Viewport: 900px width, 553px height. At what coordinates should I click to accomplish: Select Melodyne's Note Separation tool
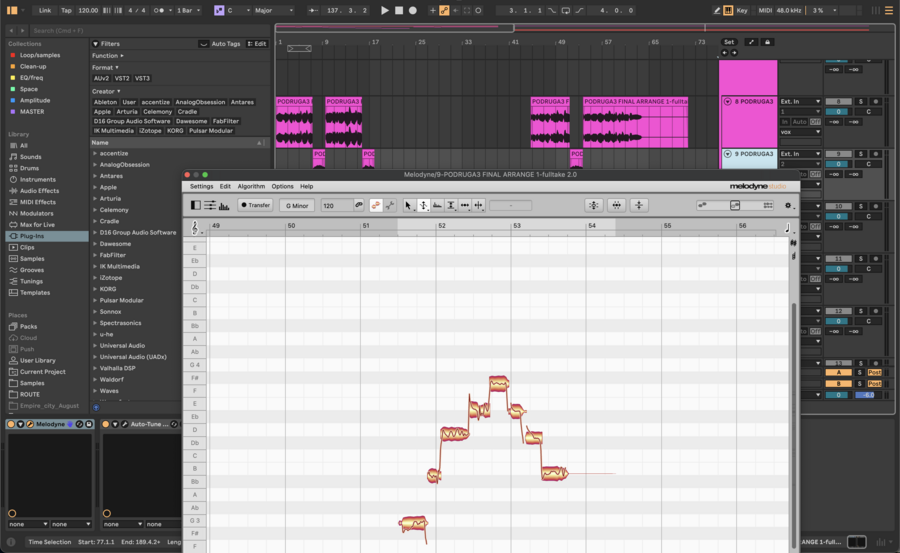point(479,206)
